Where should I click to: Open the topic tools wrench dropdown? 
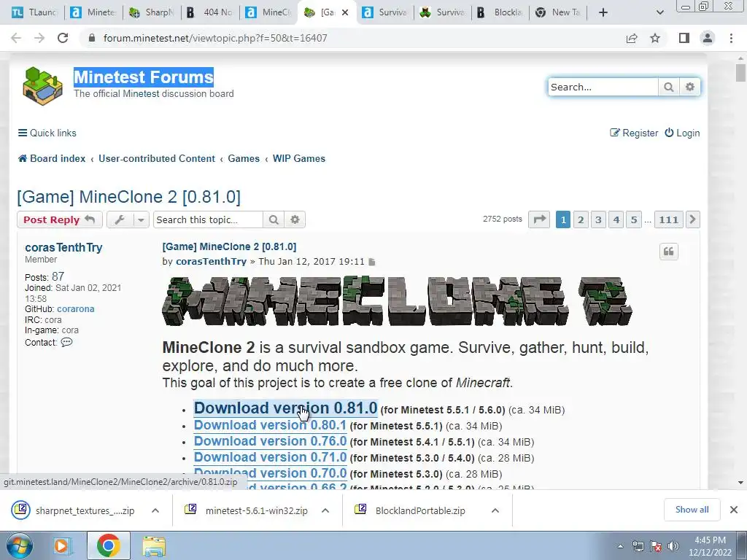click(128, 219)
